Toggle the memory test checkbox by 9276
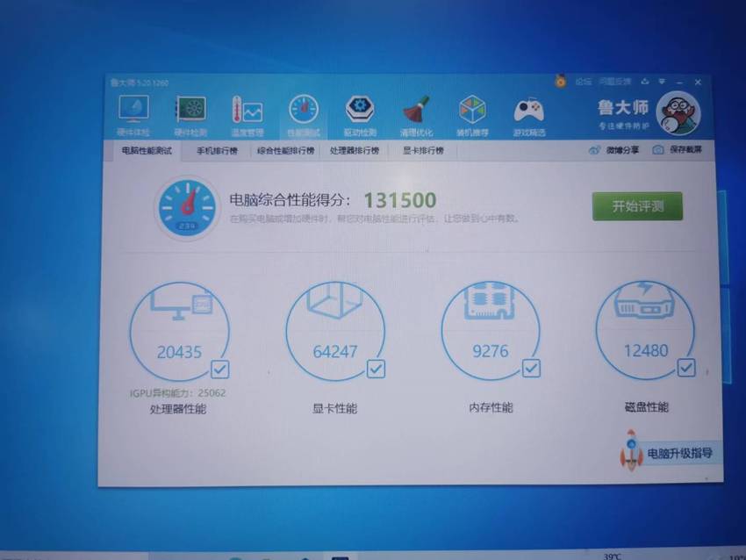Viewport: 746px width, 560px height. (531, 369)
